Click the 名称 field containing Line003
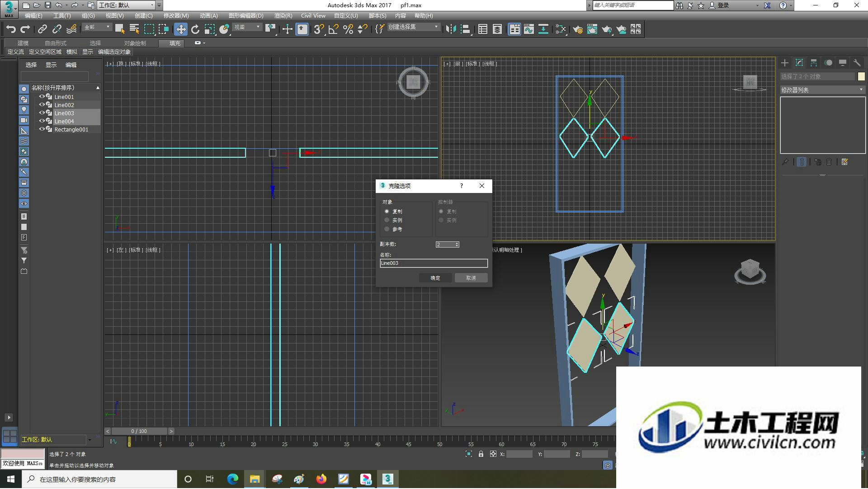 [x=434, y=263]
